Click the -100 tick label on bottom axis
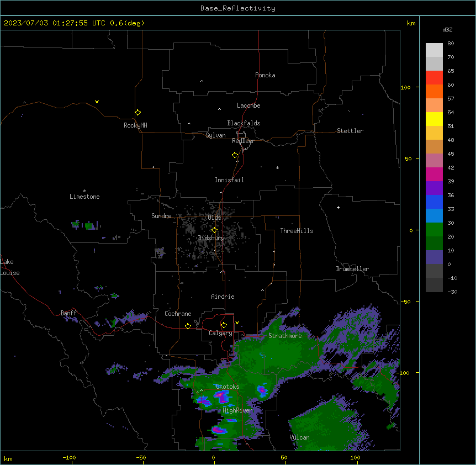 pyautogui.click(x=69, y=457)
